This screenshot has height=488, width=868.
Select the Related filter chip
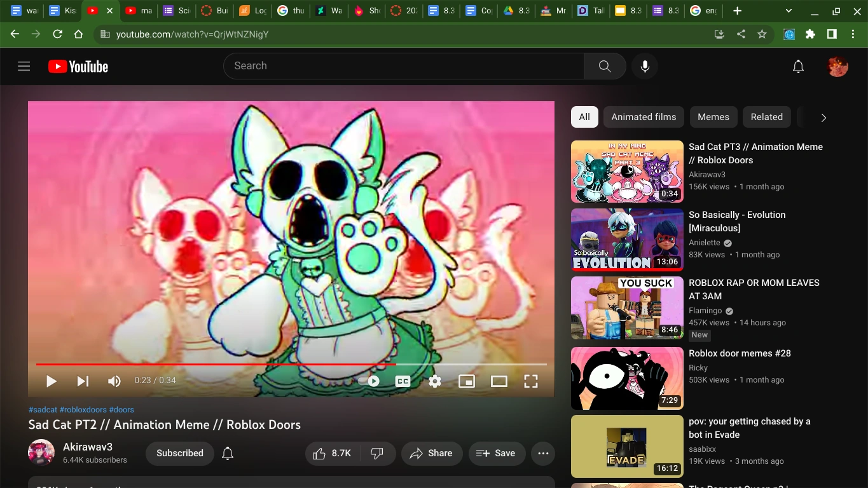766,117
